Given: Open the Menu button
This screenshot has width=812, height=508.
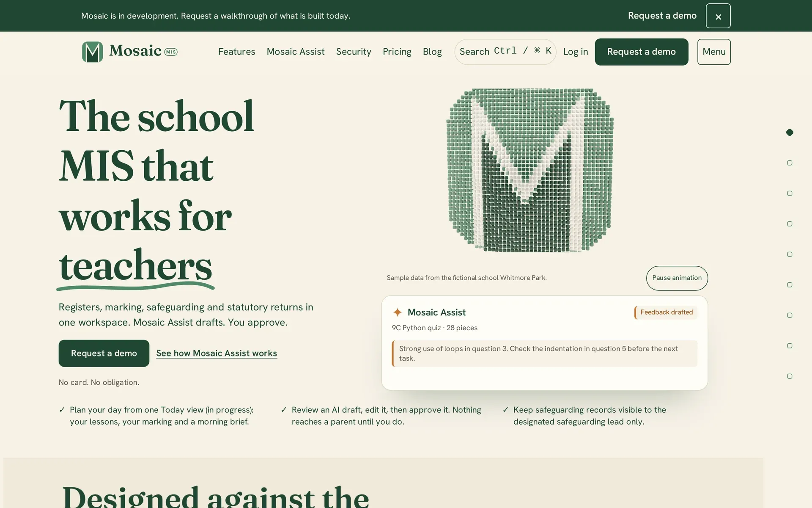Looking at the screenshot, I should [x=714, y=52].
